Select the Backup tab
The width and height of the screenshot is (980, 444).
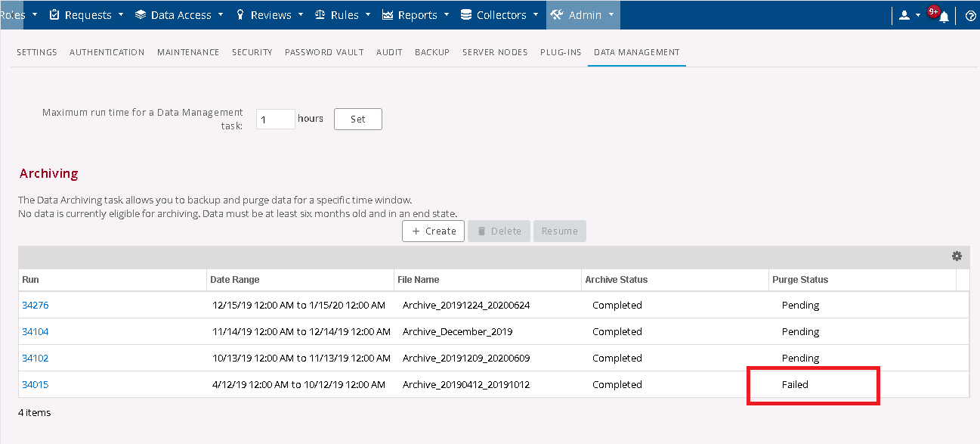432,52
